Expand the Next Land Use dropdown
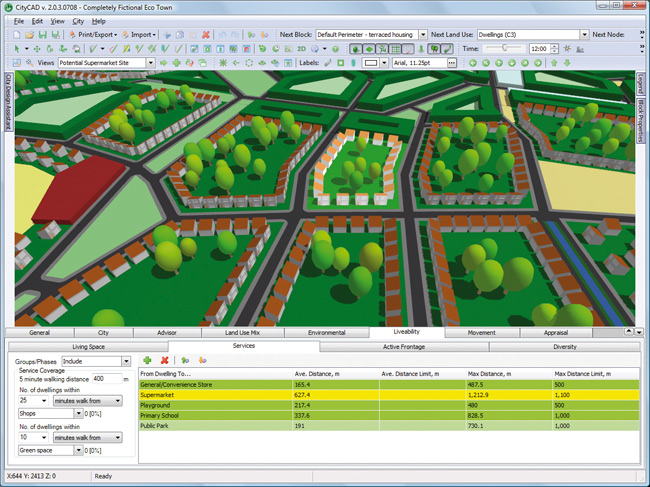This screenshot has height=487, width=650. coord(583,34)
